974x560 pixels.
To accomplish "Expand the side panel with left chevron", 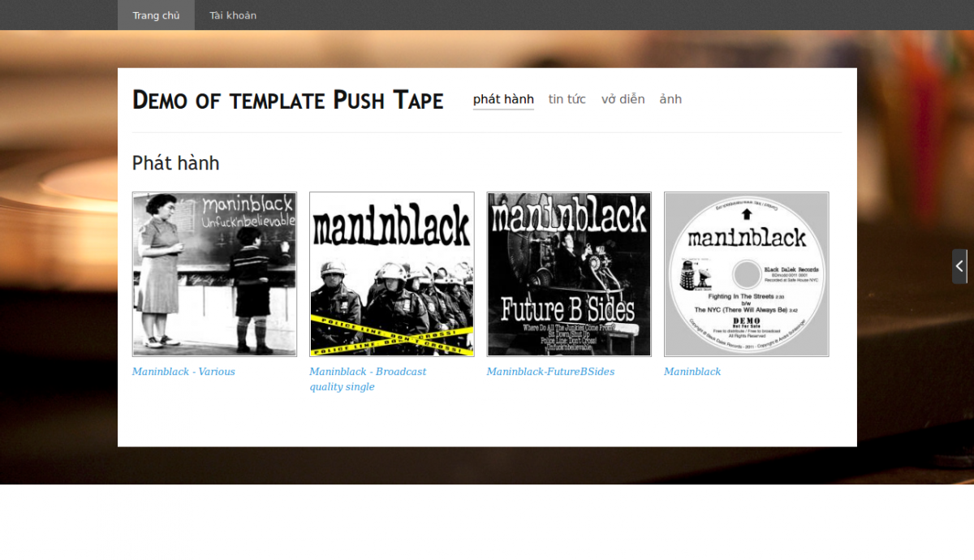I will (959, 266).
